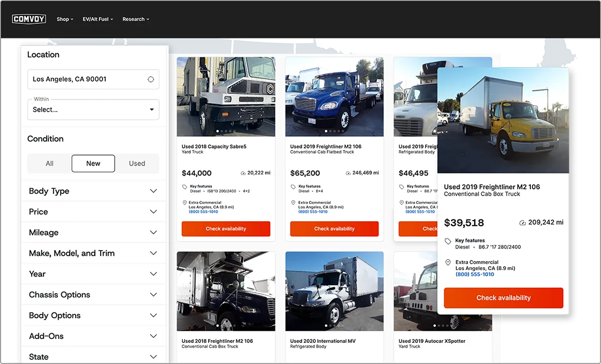Click the $65,200 price

[x=305, y=173]
